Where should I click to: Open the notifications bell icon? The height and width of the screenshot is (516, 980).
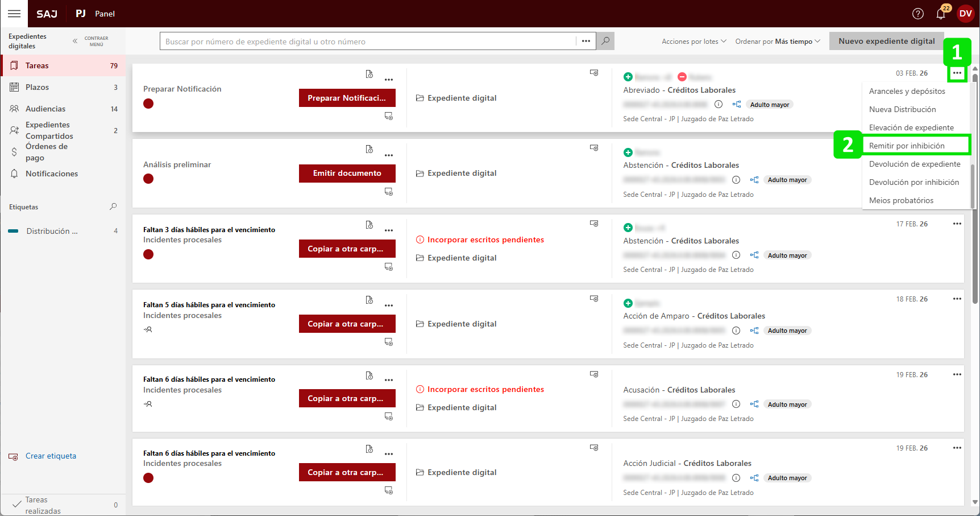click(941, 14)
